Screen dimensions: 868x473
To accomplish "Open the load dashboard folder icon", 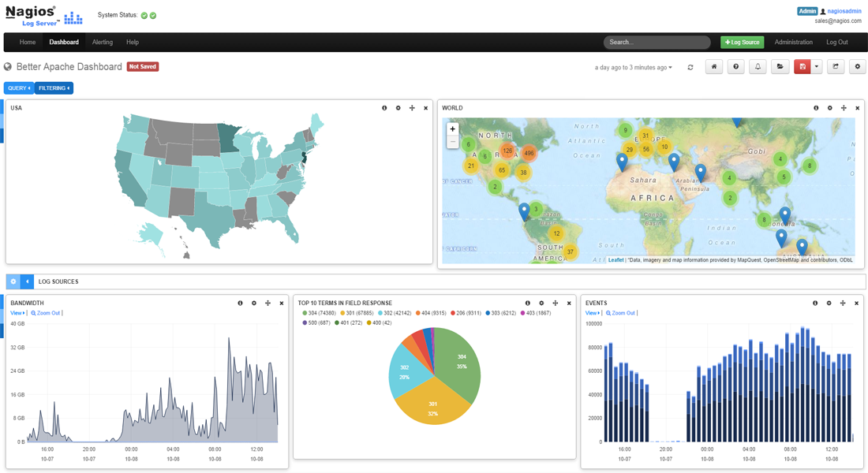I will click(780, 67).
